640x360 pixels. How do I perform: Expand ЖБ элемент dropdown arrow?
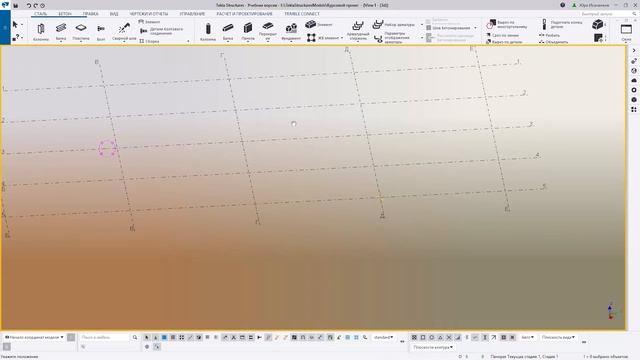click(342, 38)
